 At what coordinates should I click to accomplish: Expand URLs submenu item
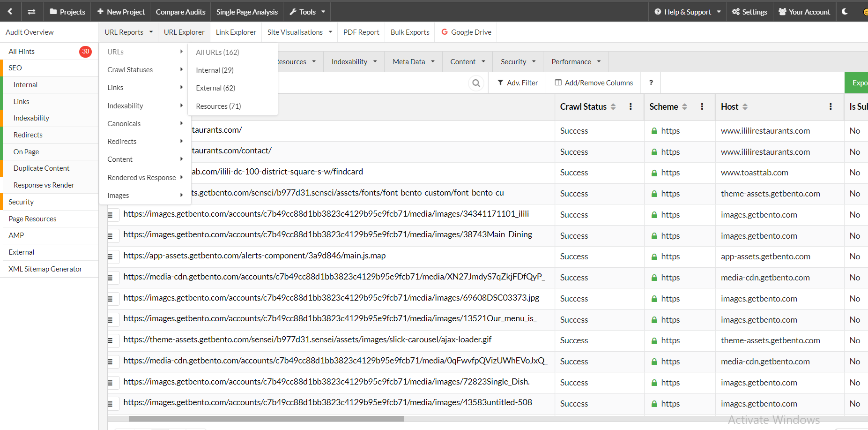pyautogui.click(x=145, y=52)
